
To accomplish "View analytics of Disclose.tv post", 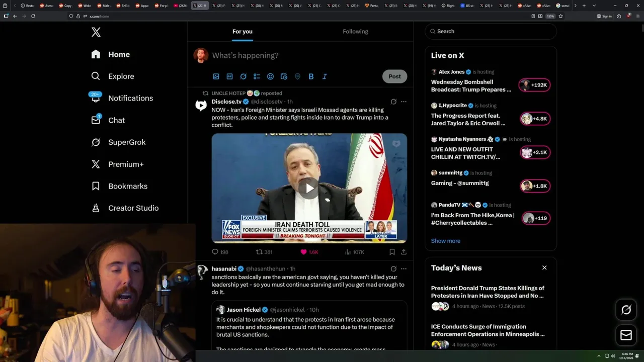I will click(x=354, y=252).
